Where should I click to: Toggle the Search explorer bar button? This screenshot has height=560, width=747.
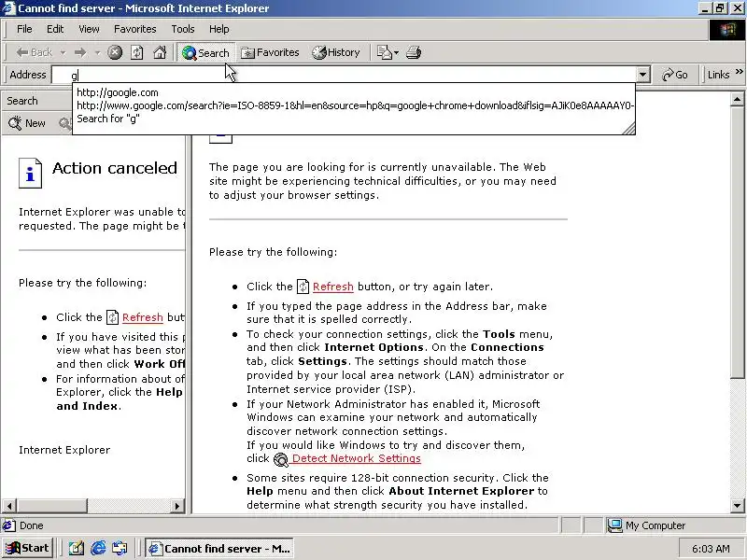pyautogui.click(x=205, y=53)
